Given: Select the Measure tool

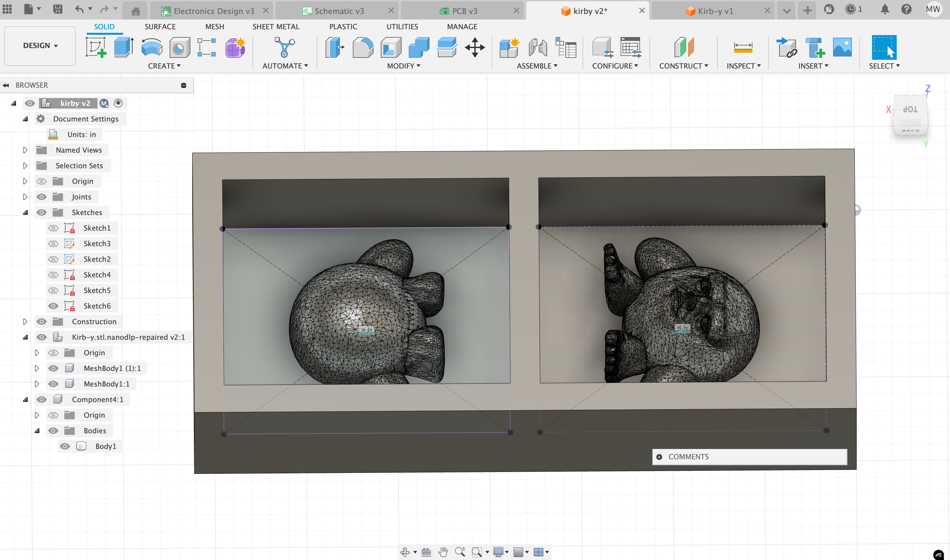Looking at the screenshot, I should (x=743, y=47).
